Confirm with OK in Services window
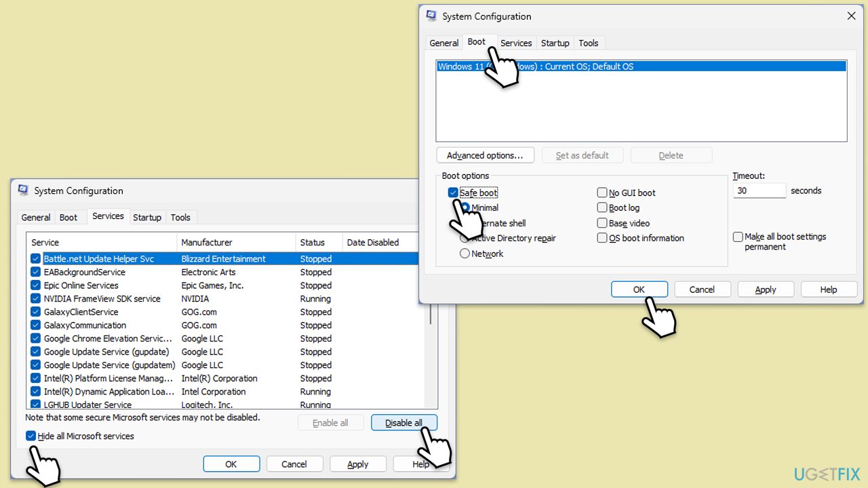 point(231,464)
